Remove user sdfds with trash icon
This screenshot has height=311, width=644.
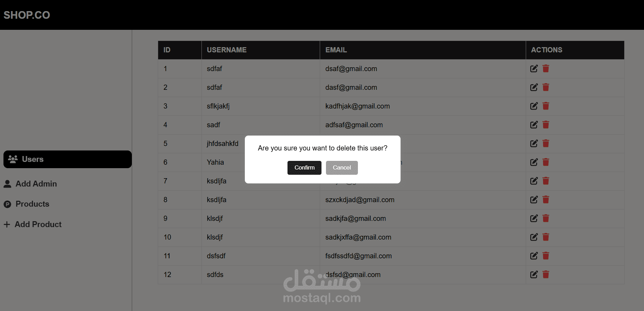[x=546, y=275]
